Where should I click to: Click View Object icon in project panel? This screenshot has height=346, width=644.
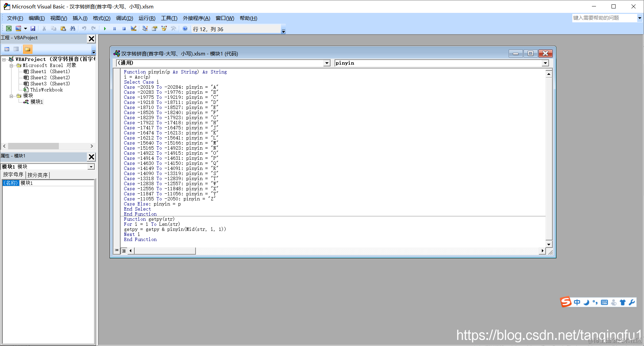(x=16, y=49)
